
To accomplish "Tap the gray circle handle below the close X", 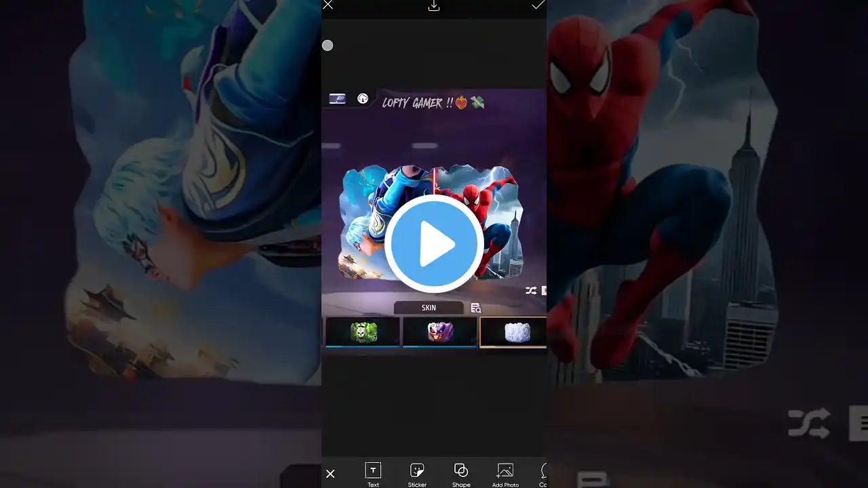I will [328, 45].
